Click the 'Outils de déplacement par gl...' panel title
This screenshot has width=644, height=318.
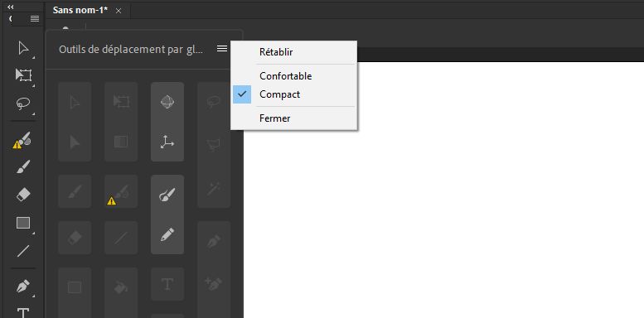131,49
